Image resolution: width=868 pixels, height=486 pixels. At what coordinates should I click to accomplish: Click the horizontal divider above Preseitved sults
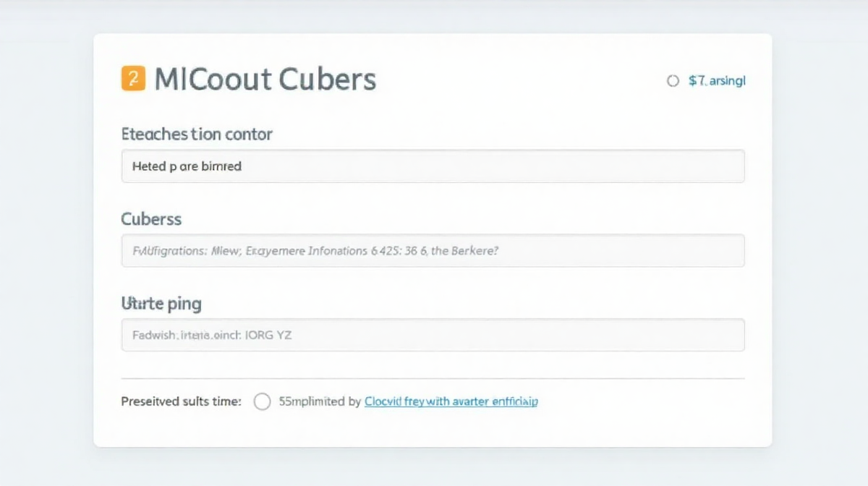(x=433, y=378)
